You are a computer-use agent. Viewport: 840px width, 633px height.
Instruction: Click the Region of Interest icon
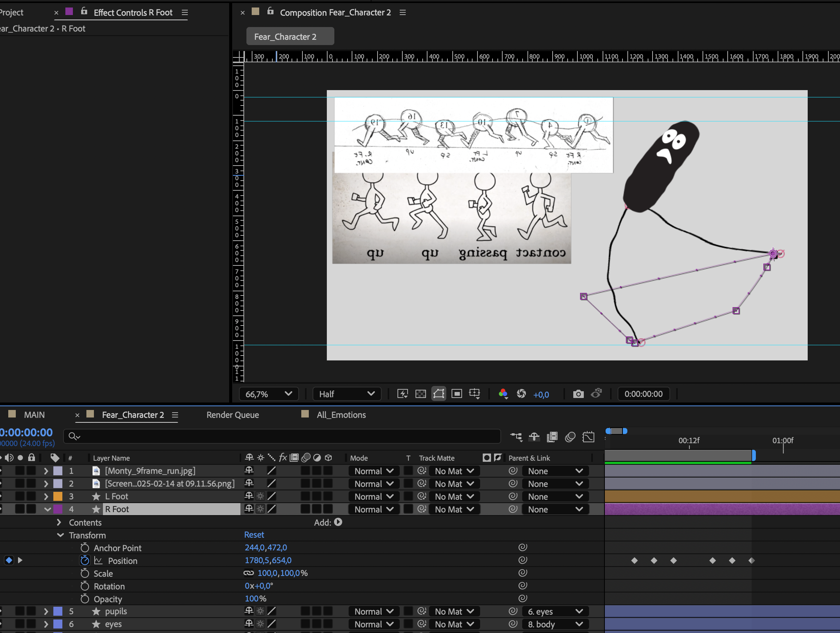pyautogui.click(x=456, y=394)
